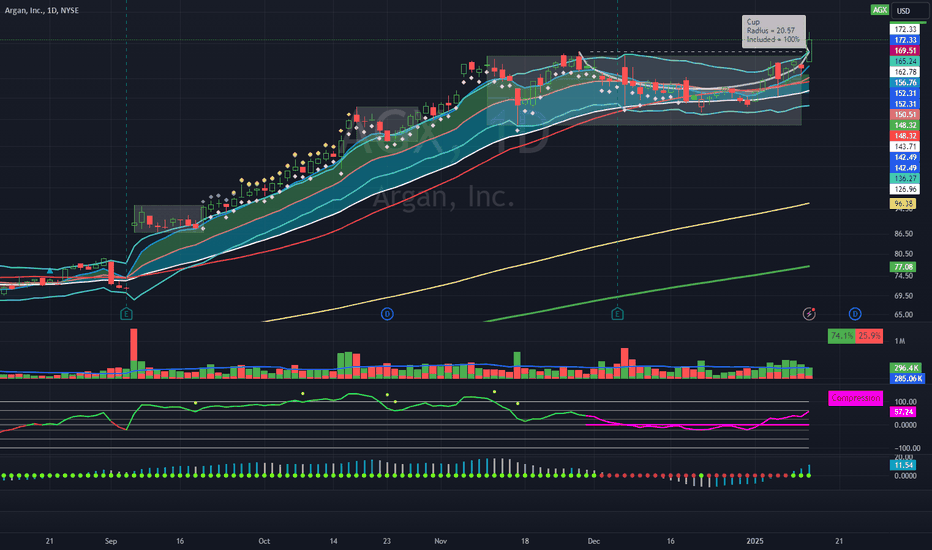Viewport: 932px width, 550px height.
Task: Click the latest green candle at far right
Action: coord(809,48)
